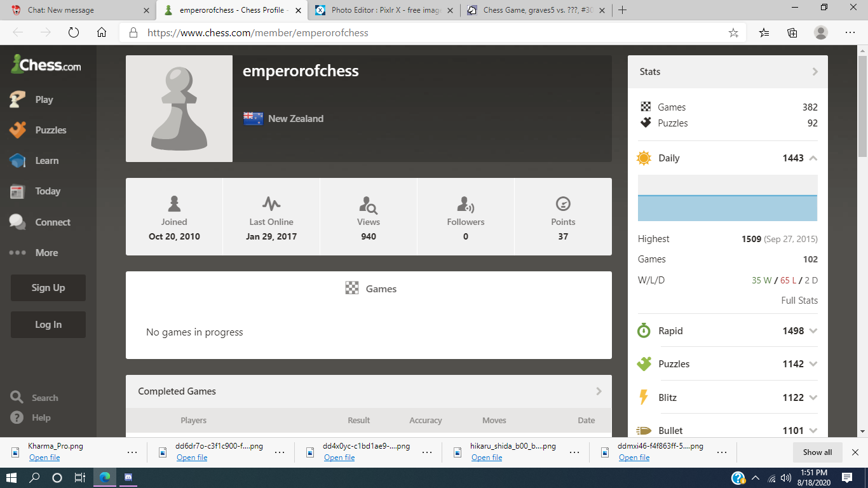Viewport: 868px width, 488px height.
Task: Click the Daily sun icon
Action: pyautogui.click(x=644, y=158)
